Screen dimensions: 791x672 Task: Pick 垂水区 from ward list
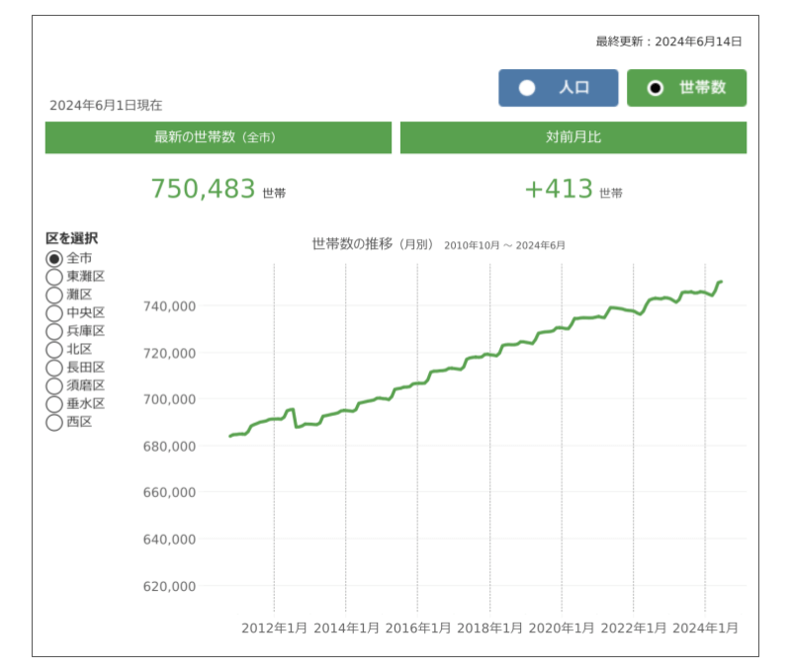(x=54, y=404)
